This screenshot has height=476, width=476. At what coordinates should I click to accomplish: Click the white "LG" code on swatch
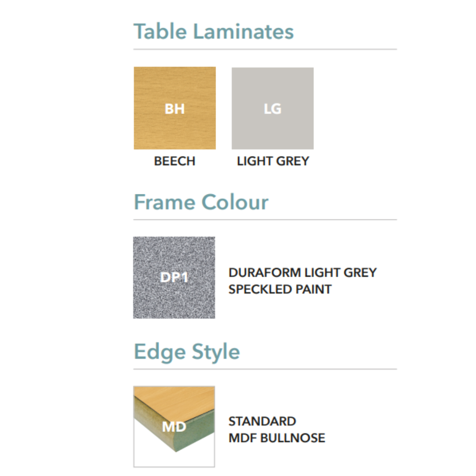pyautogui.click(x=272, y=109)
